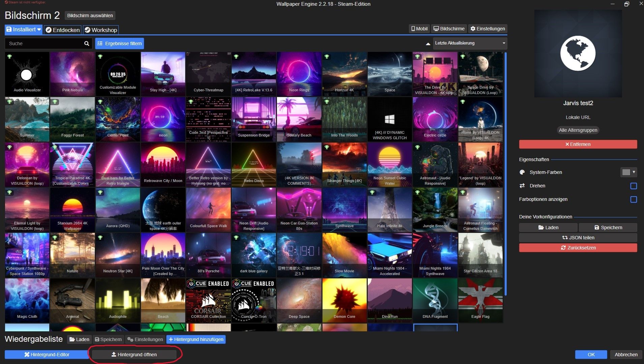Click the trophy icon on Nature wallpaper
The width and height of the screenshot is (644, 364).
click(55, 238)
